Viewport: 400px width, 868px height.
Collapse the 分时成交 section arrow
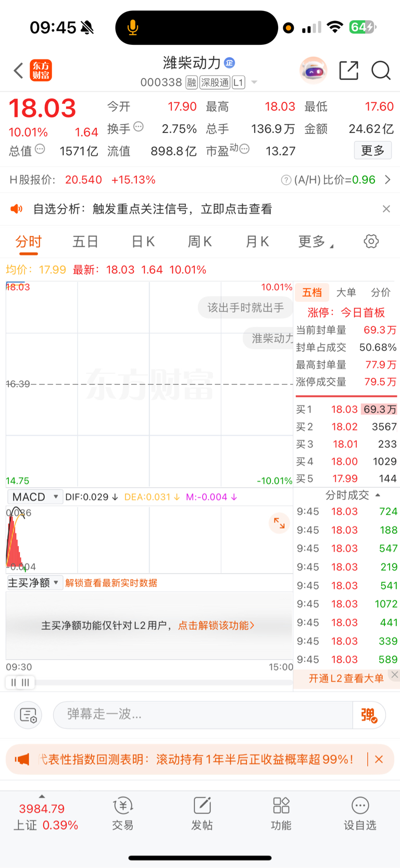[x=378, y=495]
